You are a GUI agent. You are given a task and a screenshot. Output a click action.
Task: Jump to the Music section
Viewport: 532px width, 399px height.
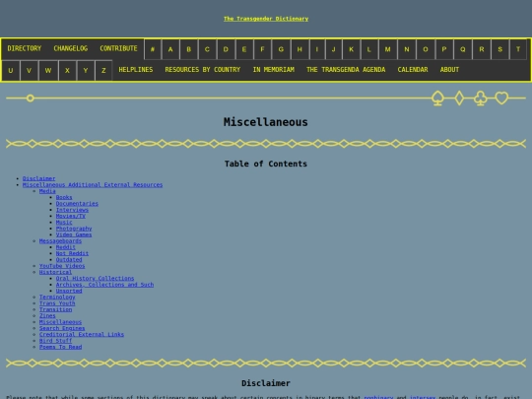pyautogui.click(x=64, y=223)
